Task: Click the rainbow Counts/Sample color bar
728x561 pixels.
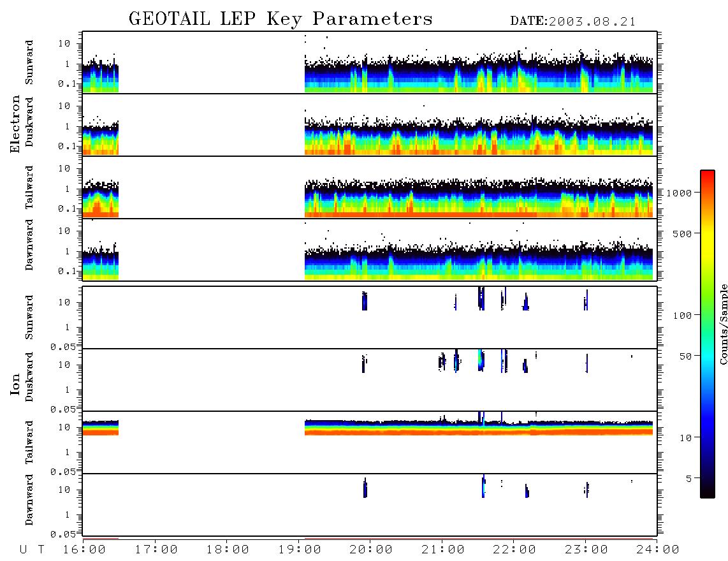Action: (x=707, y=334)
